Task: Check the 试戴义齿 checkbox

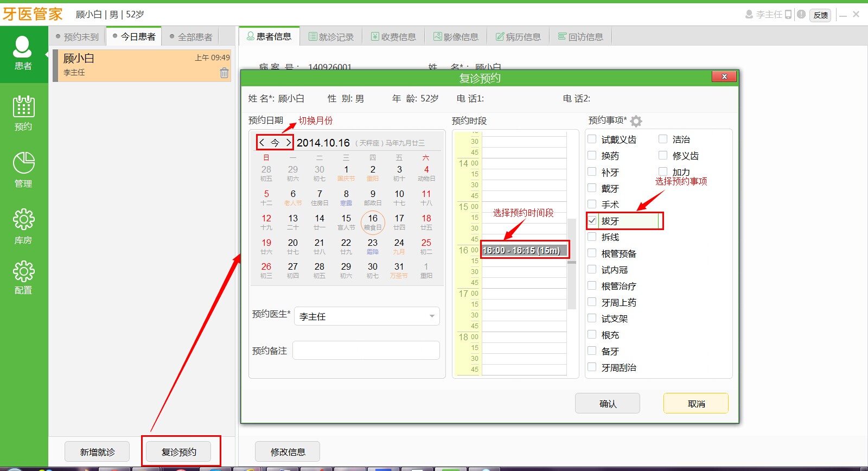Action: point(592,139)
